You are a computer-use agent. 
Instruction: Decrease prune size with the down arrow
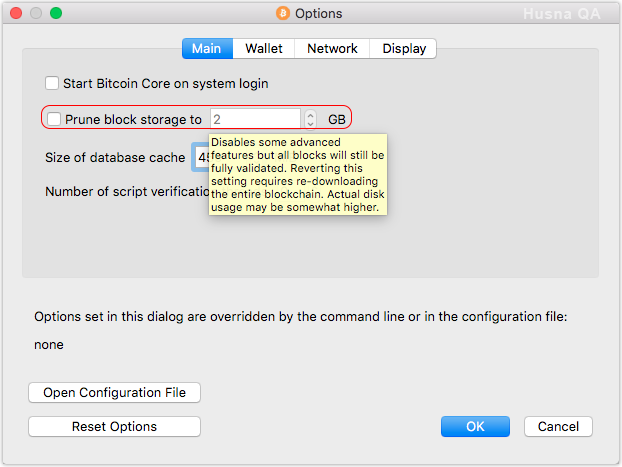point(310,123)
